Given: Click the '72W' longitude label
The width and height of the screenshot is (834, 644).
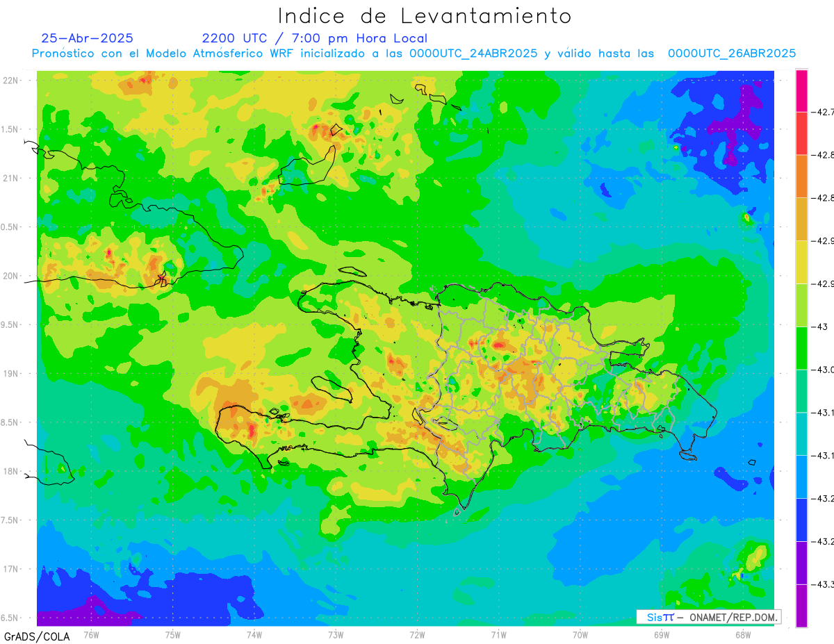Looking at the screenshot, I should click(417, 634).
